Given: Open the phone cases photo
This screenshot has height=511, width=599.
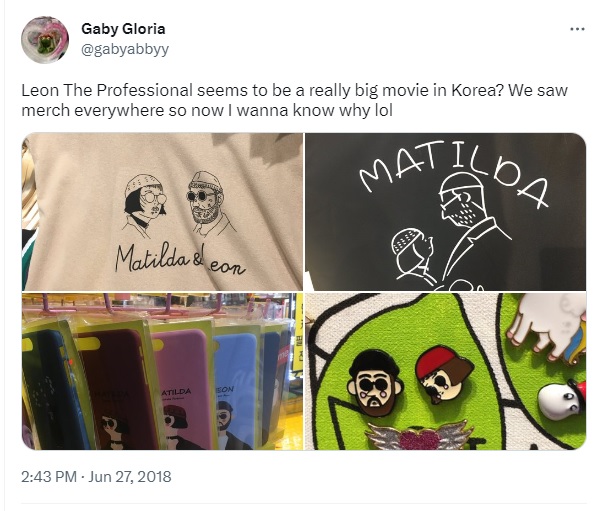Looking at the screenshot, I should coord(162,371).
